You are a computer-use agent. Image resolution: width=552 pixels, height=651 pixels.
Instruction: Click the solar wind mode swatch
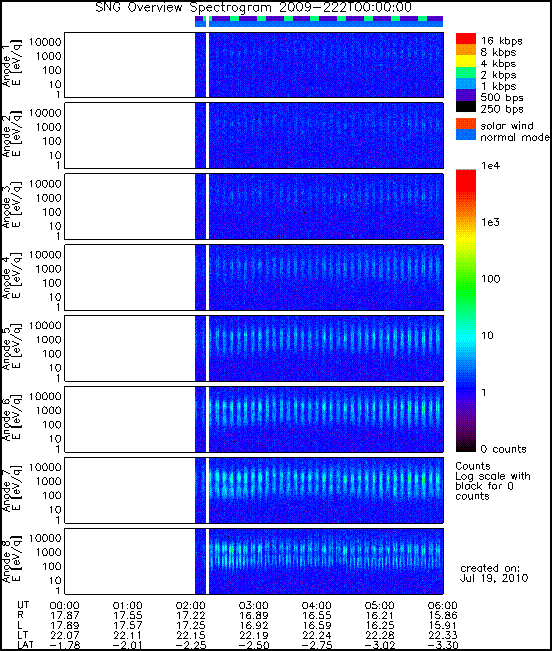pos(466,124)
